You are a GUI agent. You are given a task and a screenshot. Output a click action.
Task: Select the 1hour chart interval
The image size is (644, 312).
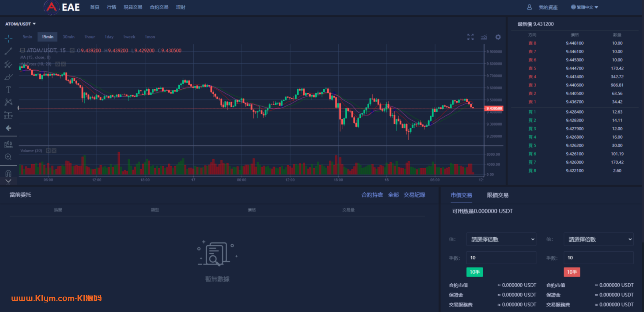coord(89,37)
